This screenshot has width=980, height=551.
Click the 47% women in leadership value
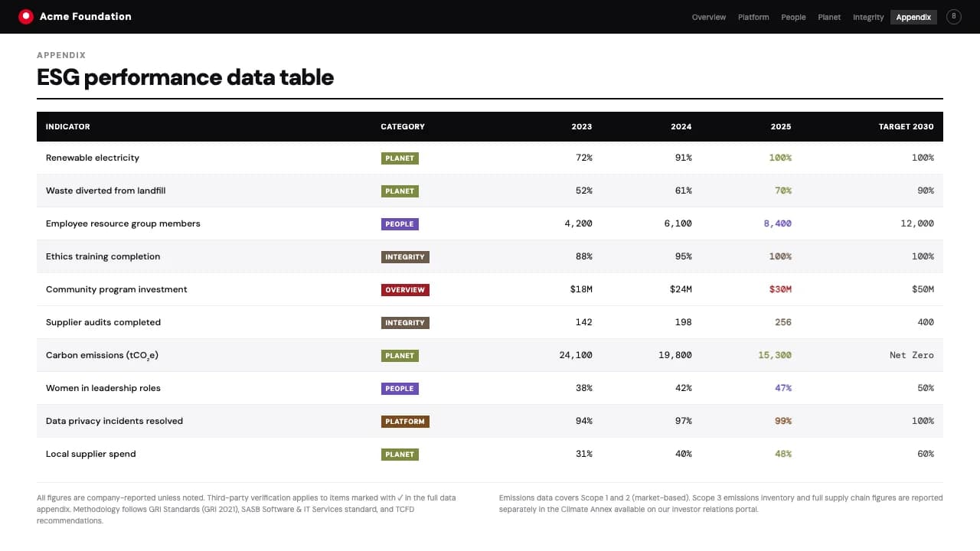tap(782, 388)
